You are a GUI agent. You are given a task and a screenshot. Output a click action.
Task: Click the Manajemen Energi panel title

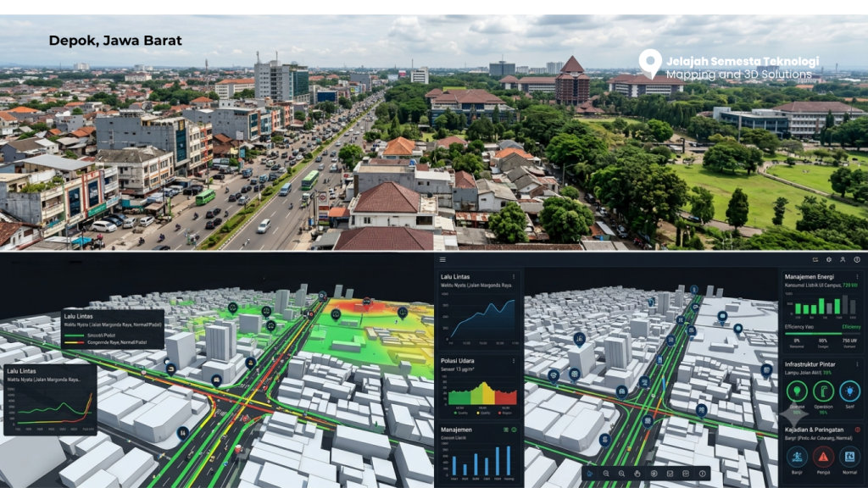(x=810, y=277)
